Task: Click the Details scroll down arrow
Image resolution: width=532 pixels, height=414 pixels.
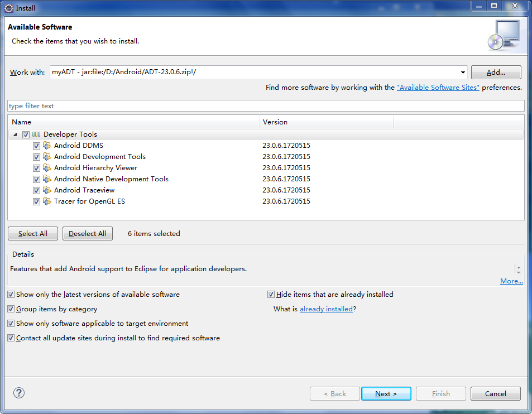Action: [519, 272]
